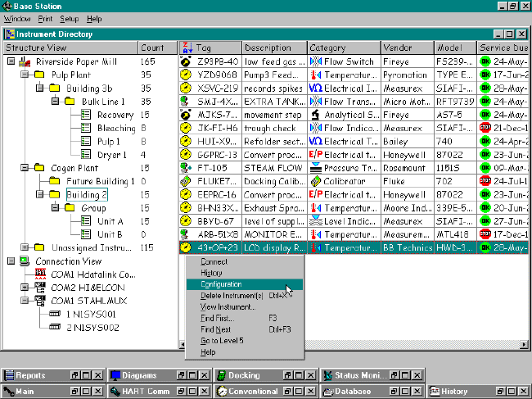Image resolution: width=532 pixels, height=399 pixels.
Task: Click the Calibrator category icon for FLUKE7
Action: 316,180
